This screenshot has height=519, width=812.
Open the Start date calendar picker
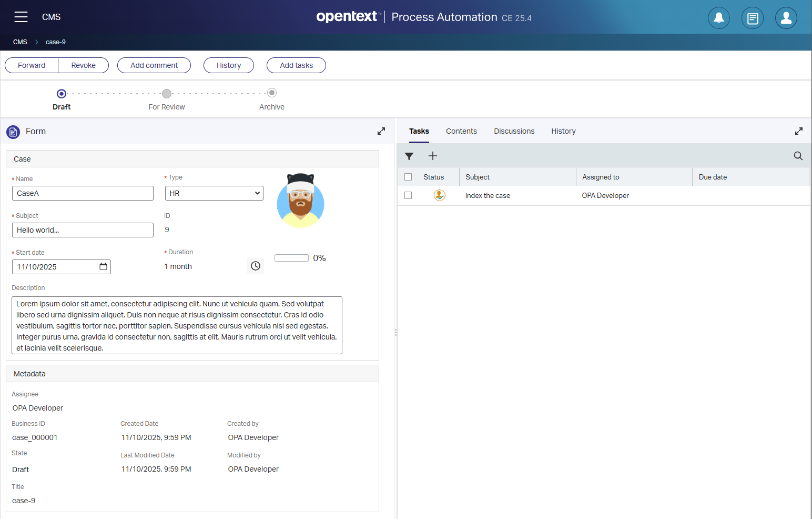103,267
